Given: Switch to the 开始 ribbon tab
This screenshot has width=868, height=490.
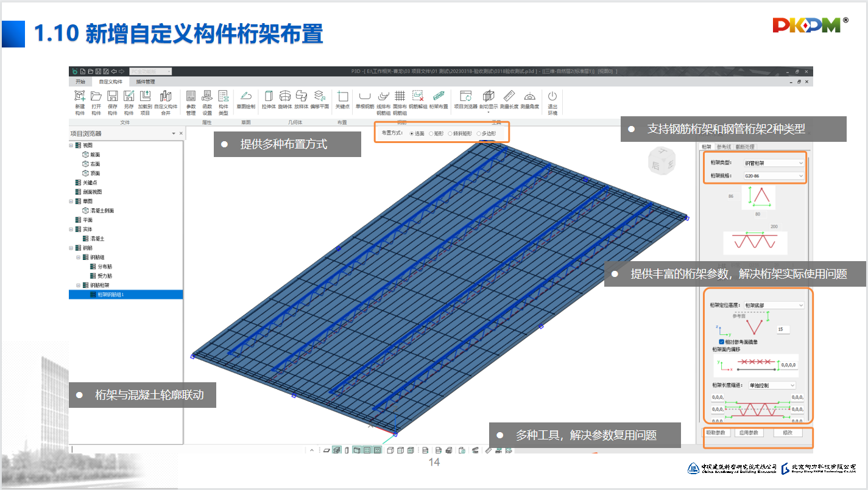Looking at the screenshot, I should tap(80, 82).
